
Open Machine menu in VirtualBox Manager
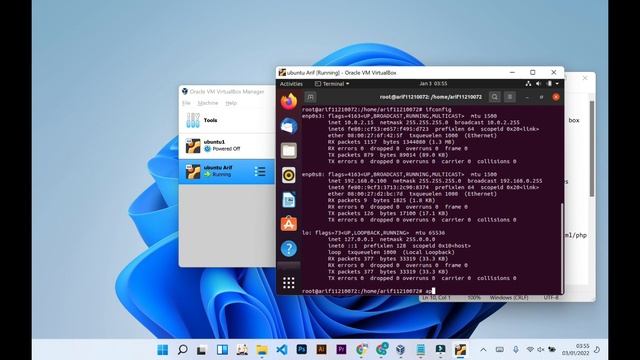tap(208, 103)
